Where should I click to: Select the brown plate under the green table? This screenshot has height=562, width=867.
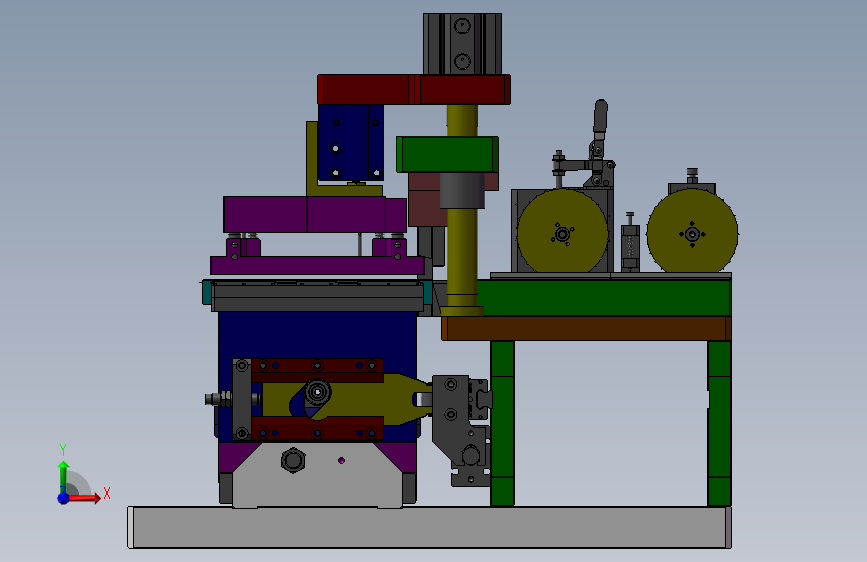coord(586,328)
